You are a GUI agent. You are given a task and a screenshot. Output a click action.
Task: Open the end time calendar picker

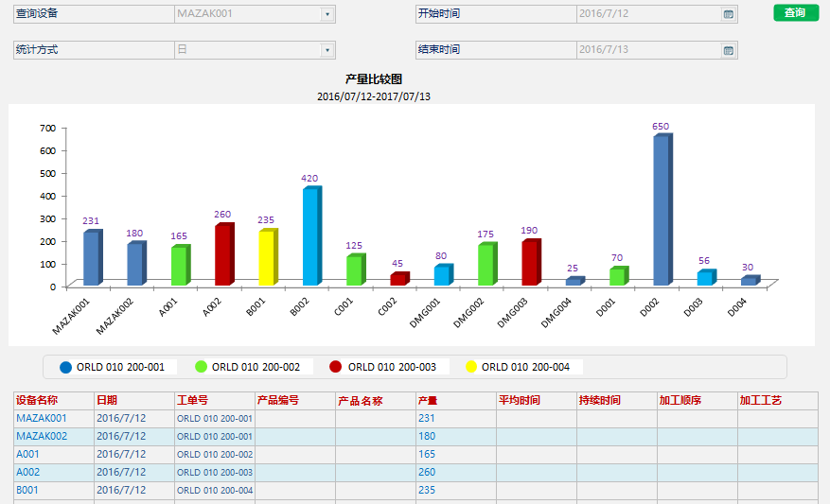pyautogui.click(x=728, y=50)
